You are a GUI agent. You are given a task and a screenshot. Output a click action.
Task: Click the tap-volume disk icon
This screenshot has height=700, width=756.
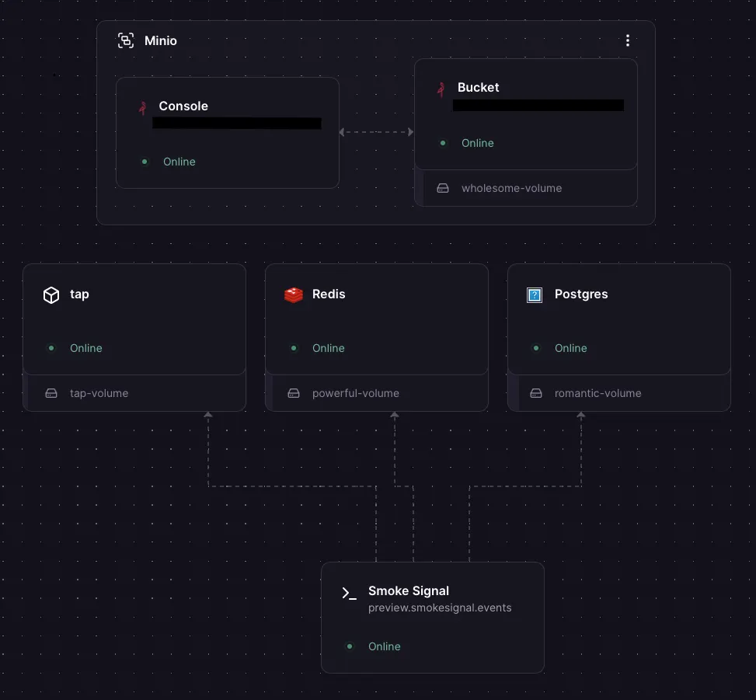point(51,393)
